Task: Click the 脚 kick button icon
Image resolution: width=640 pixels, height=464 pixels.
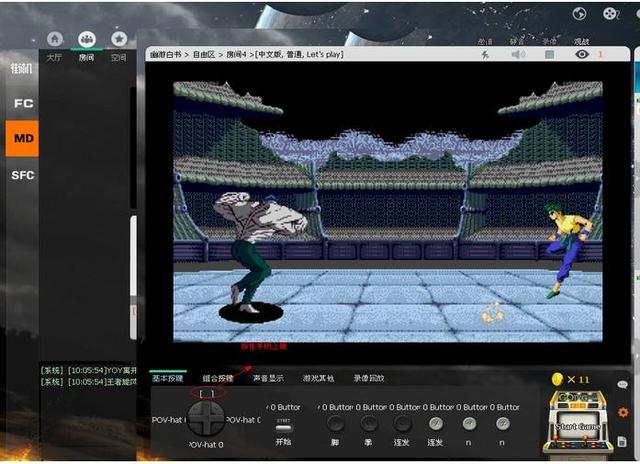Action: point(336,424)
